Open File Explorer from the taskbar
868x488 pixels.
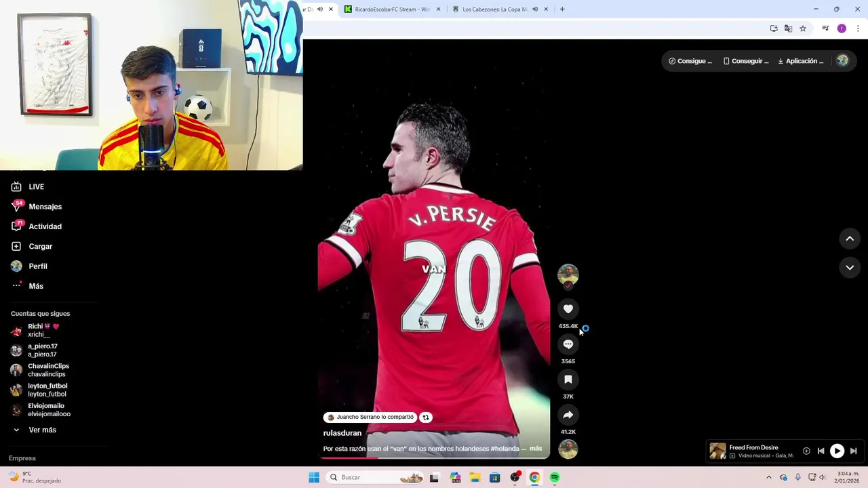475,477
